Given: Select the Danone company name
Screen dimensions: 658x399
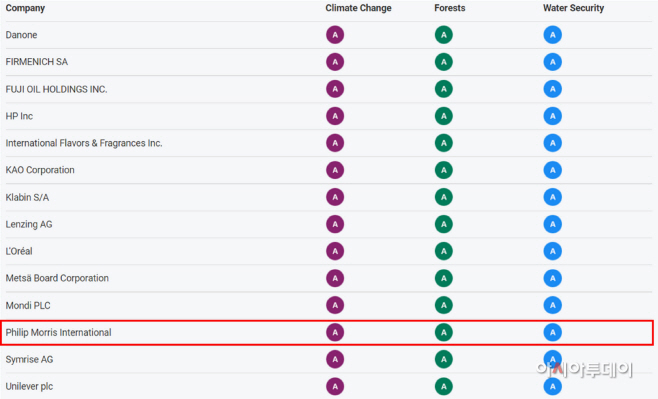Looking at the screenshot, I should click(x=21, y=35).
